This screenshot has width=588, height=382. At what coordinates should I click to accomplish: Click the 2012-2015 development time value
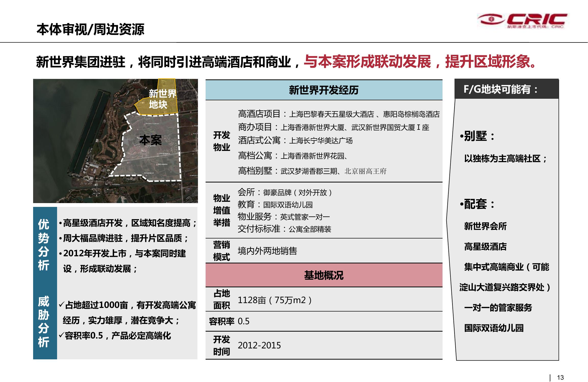259,345
